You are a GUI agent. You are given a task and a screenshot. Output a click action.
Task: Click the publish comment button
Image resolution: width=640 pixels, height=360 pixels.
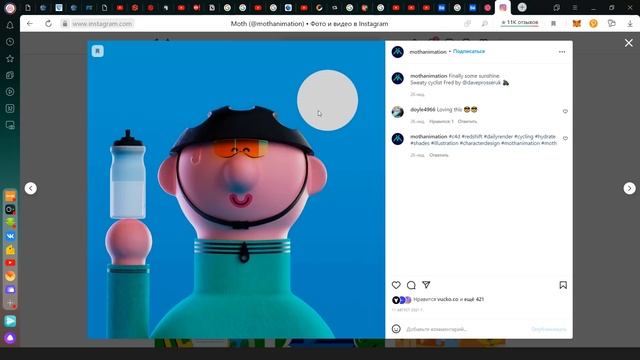[x=548, y=329]
